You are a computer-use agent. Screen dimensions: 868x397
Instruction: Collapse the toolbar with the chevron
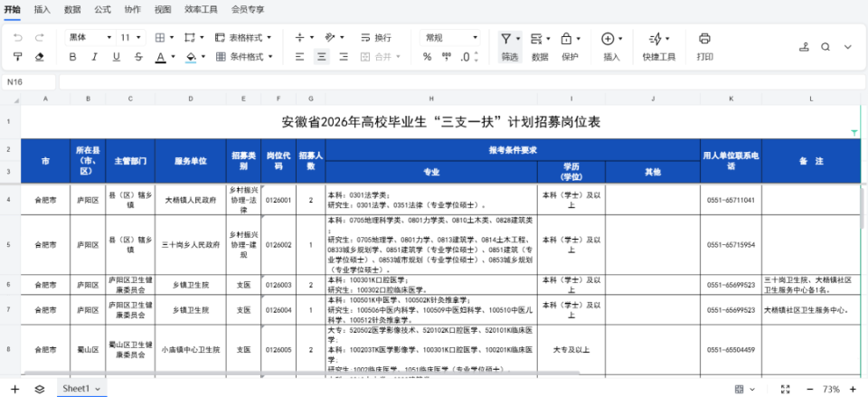click(x=847, y=47)
